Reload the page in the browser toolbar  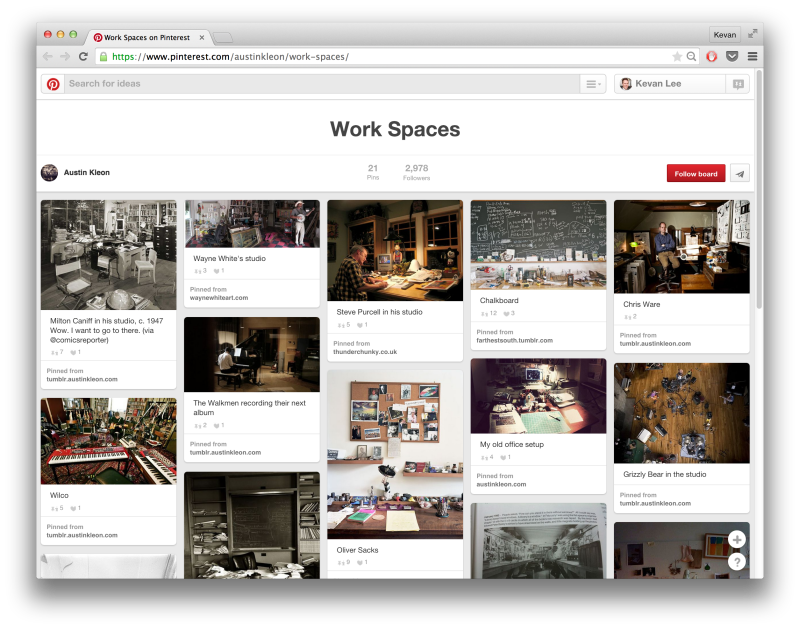83,56
